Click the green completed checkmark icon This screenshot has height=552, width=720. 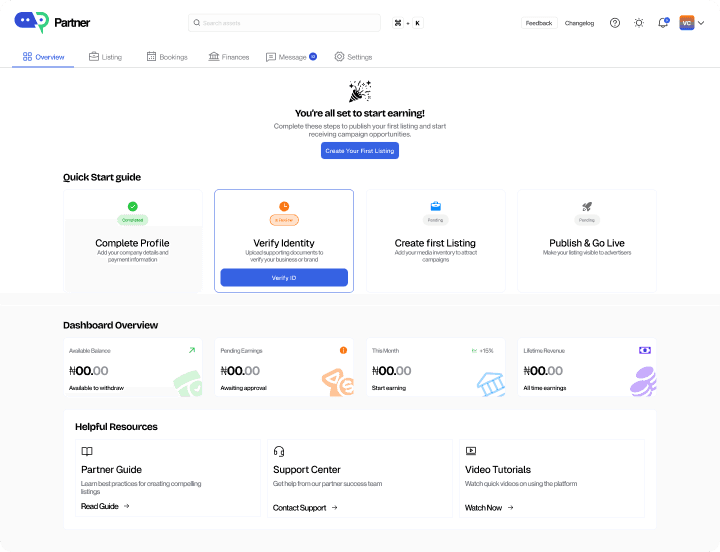(133, 206)
